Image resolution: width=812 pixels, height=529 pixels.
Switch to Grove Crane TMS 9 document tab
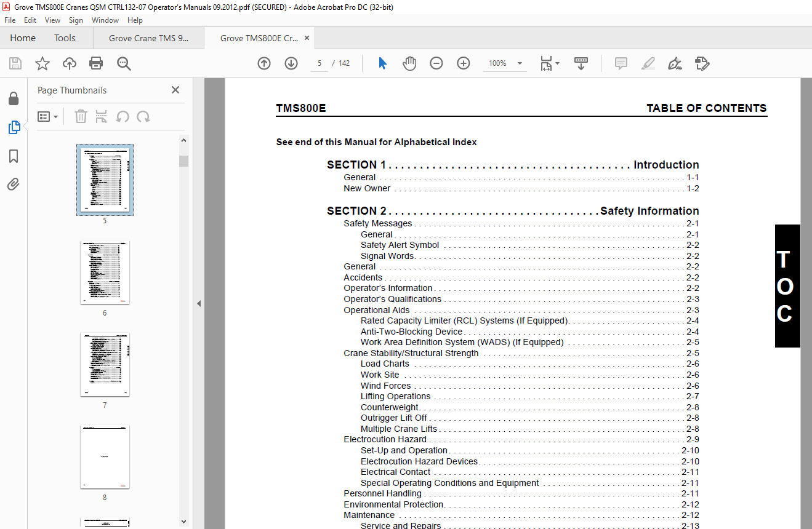coord(148,38)
